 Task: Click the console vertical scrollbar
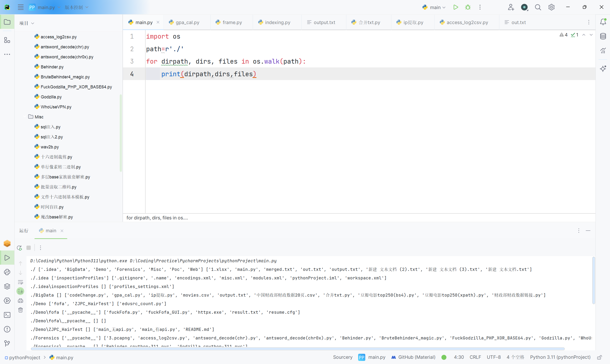pyautogui.click(x=594, y=280)
